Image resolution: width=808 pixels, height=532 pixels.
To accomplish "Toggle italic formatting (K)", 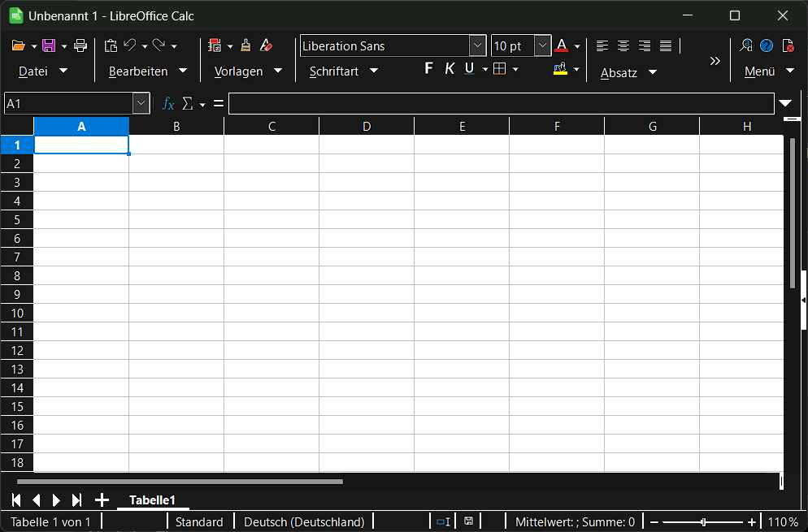I will [450, 68].
